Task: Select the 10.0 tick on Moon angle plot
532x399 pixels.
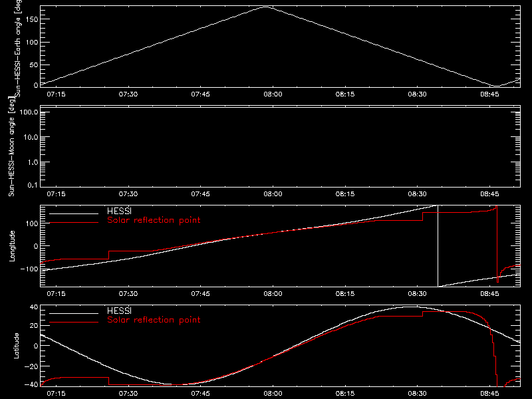Action: click(x=31, y=138)
